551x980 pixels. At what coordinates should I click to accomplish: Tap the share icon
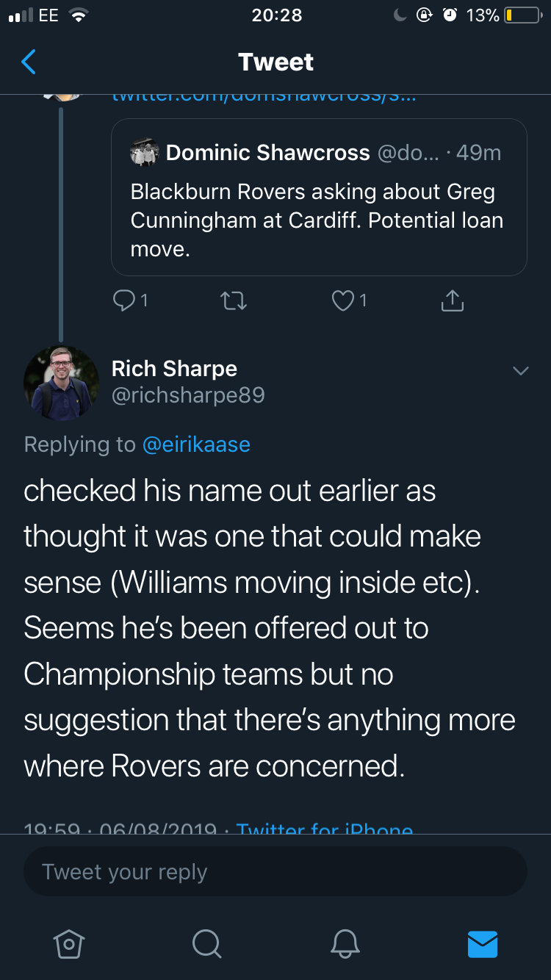(452, 300)
